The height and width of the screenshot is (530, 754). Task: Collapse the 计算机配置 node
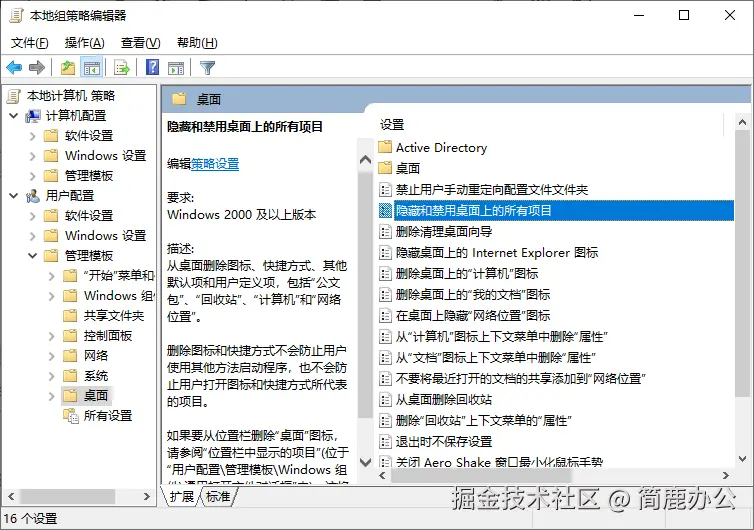click(14, 116)
